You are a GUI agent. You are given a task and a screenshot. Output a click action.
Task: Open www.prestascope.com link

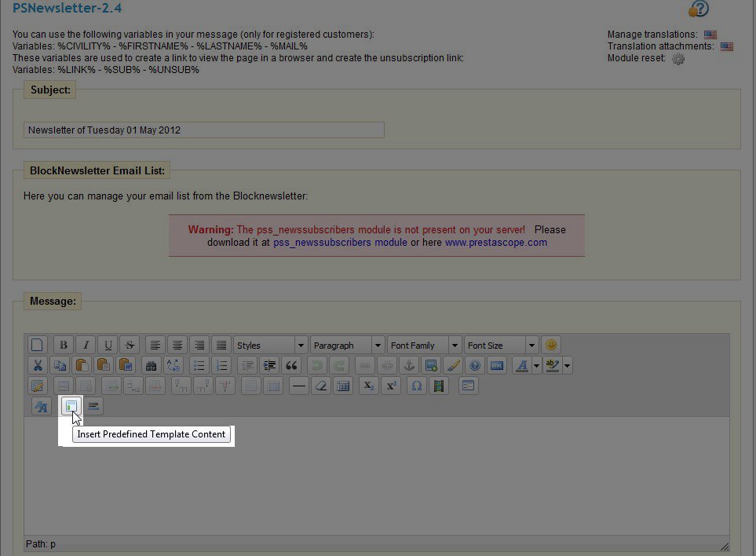point(495,243)
